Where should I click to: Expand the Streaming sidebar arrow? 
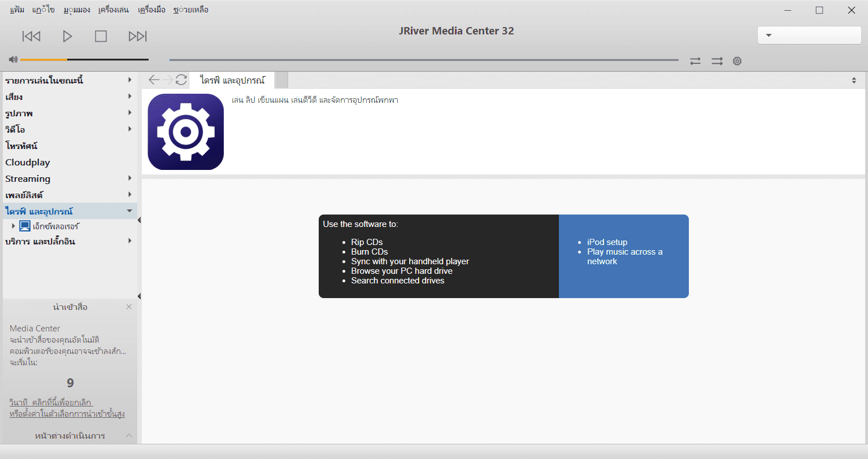(130, 178)
